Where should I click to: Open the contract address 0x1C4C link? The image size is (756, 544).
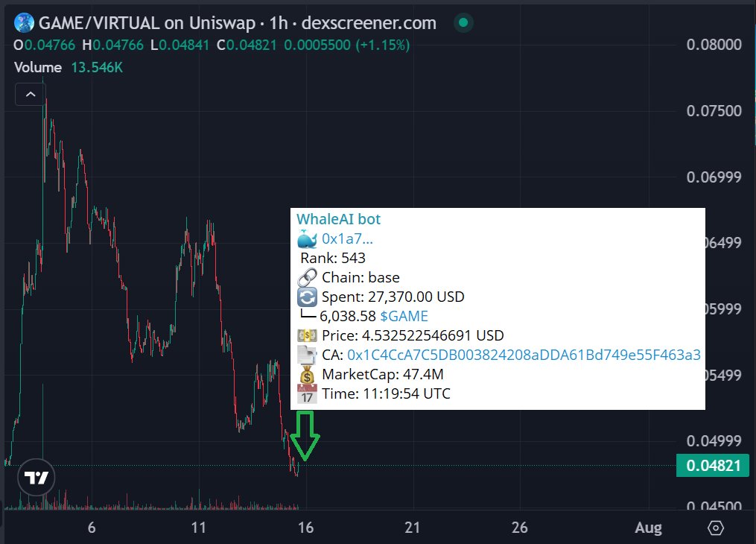click(x=524, y=355)
